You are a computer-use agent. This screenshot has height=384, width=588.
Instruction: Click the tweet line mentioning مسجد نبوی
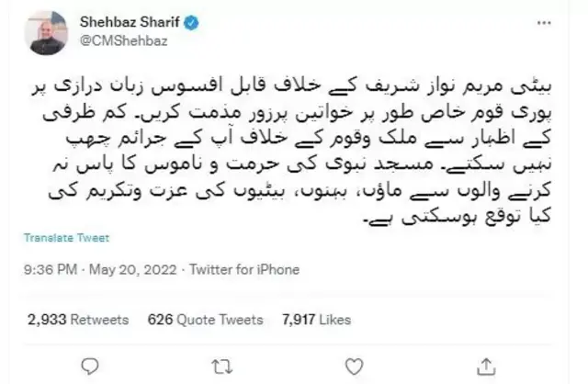[301, 164]
